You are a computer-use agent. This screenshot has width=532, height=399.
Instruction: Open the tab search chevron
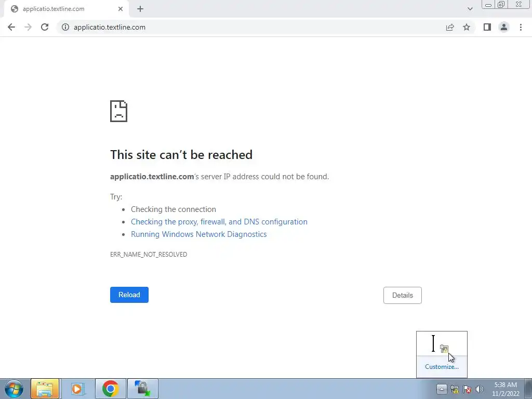[470, 9]
